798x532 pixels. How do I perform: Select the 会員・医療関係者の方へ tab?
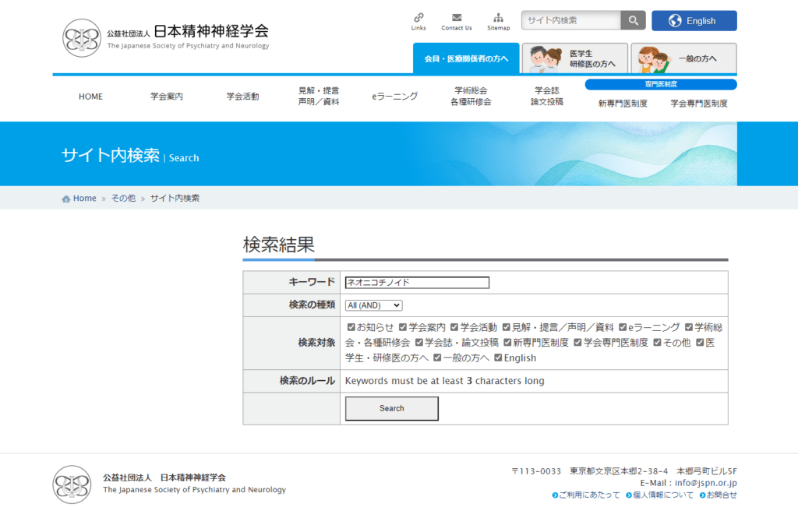(x=466, y=58)
